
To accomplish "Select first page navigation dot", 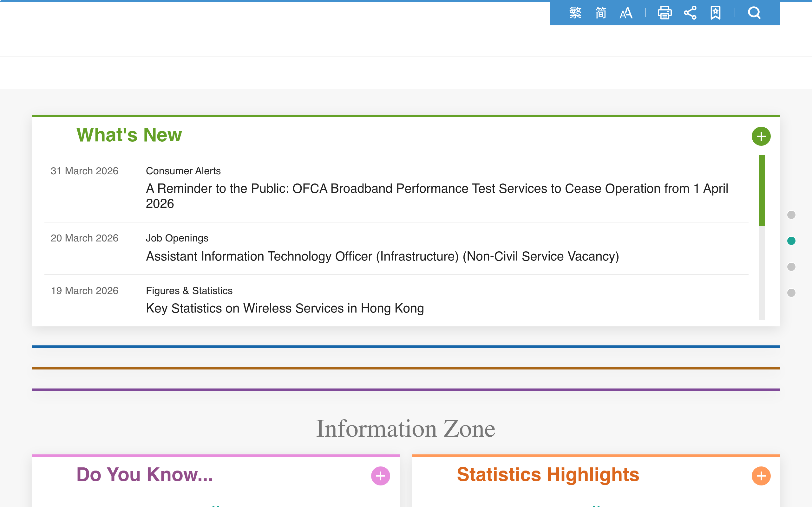I will tap(791, 215).
